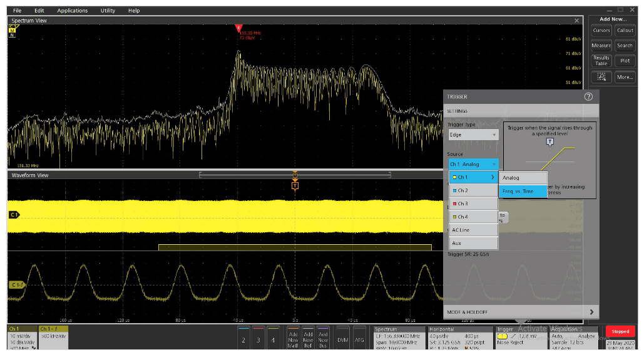Viewport: 644px width, 355px height.
Task: Select Freq vs Time from source submenu
Action: (523, 191)
